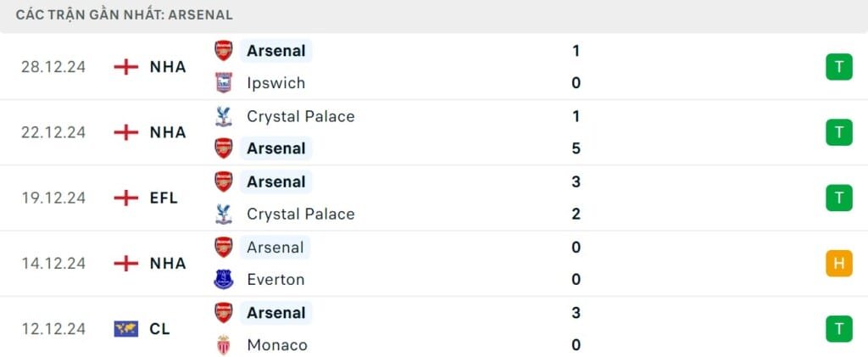Image resolution: width=868 pixels, height=357 pixels.
Task: Click Crystal Palace crest in 19.12.24 match
Action: coord(223,214)
